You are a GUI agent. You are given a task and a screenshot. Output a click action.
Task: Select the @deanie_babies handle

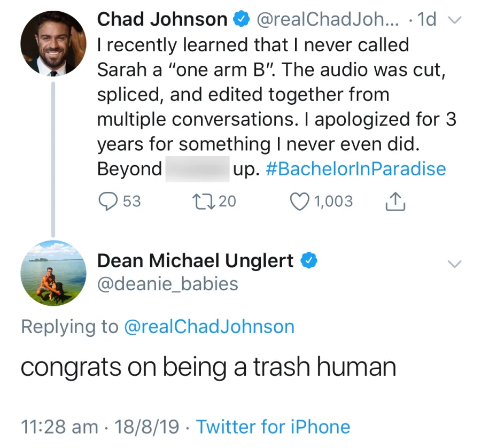tap(167, 284)
